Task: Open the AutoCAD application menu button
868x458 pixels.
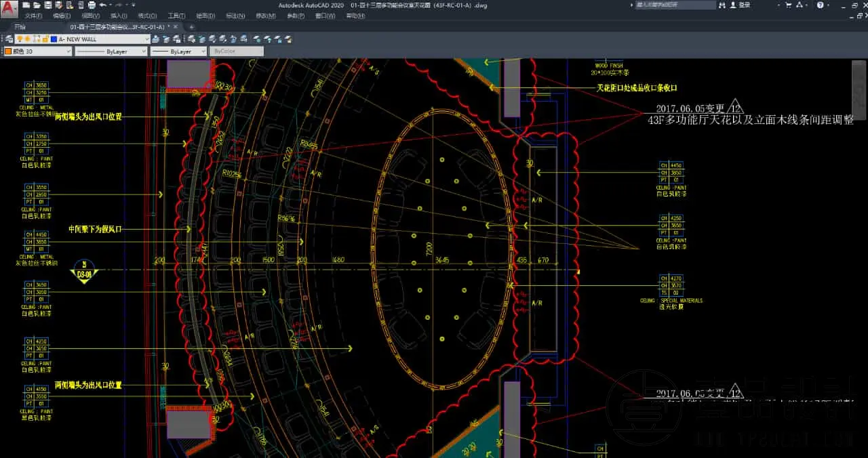Action: click(9, 9)
